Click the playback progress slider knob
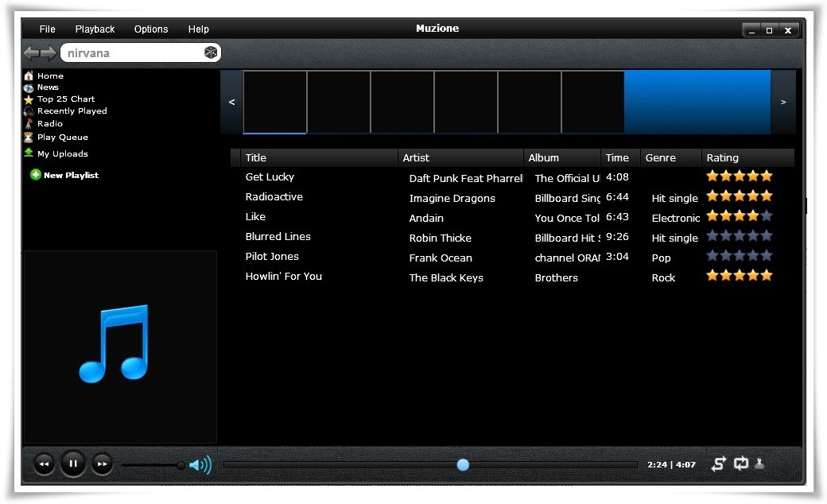The image size is (827, 504). point(463,465)
